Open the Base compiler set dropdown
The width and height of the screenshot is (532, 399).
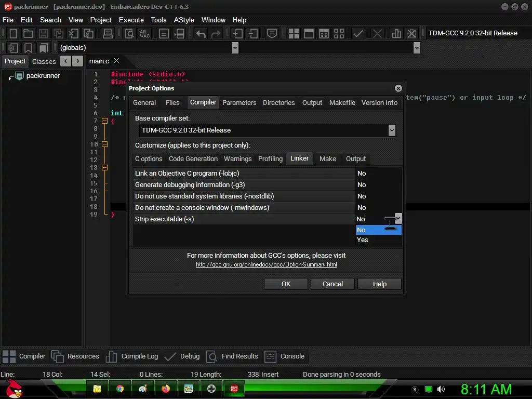(392, 130)
